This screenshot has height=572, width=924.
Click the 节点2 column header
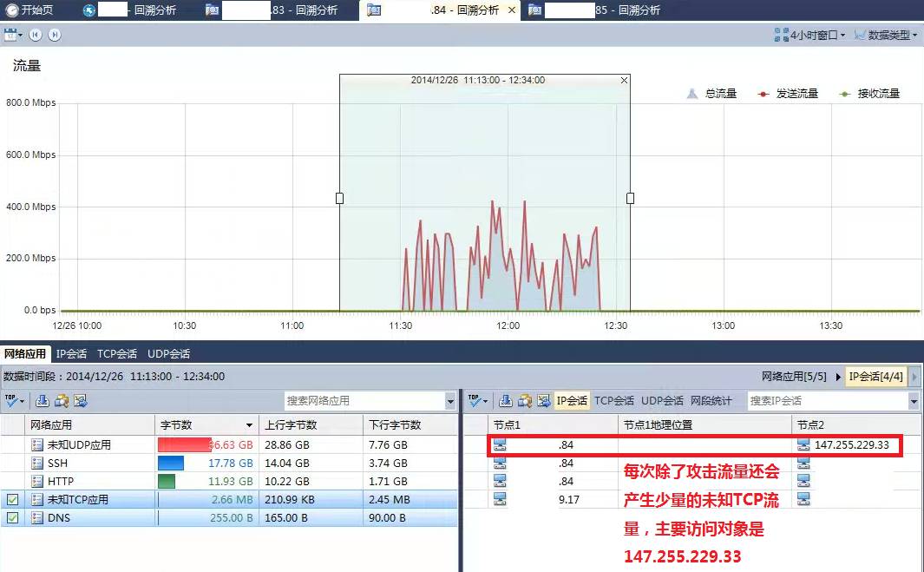[x=857, y=425]
